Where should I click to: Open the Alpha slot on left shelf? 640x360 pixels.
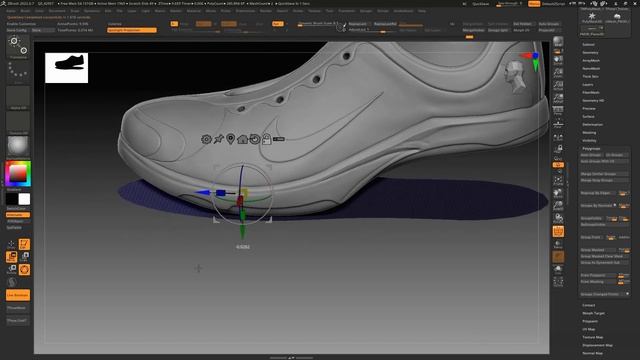click(x=18, y=97)
